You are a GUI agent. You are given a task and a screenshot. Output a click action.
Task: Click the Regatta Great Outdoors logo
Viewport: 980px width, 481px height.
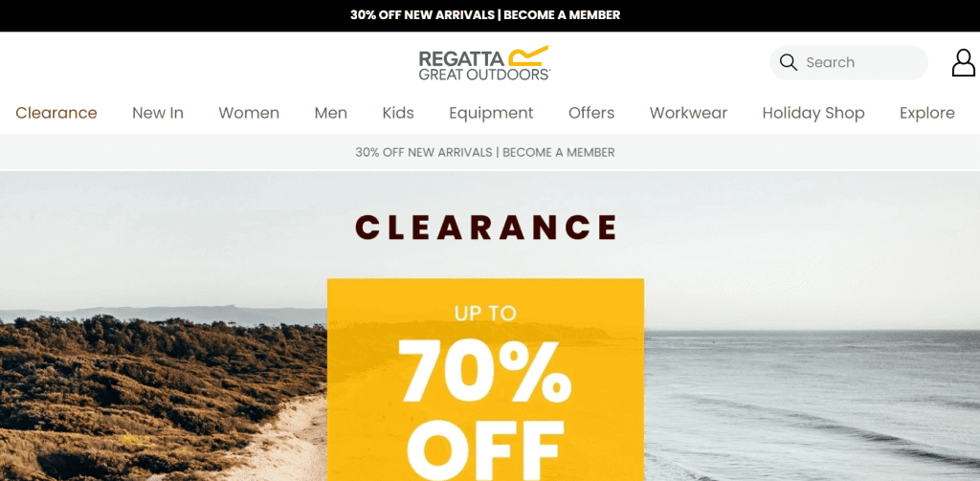pyautogui.click(x=484, y=62)
